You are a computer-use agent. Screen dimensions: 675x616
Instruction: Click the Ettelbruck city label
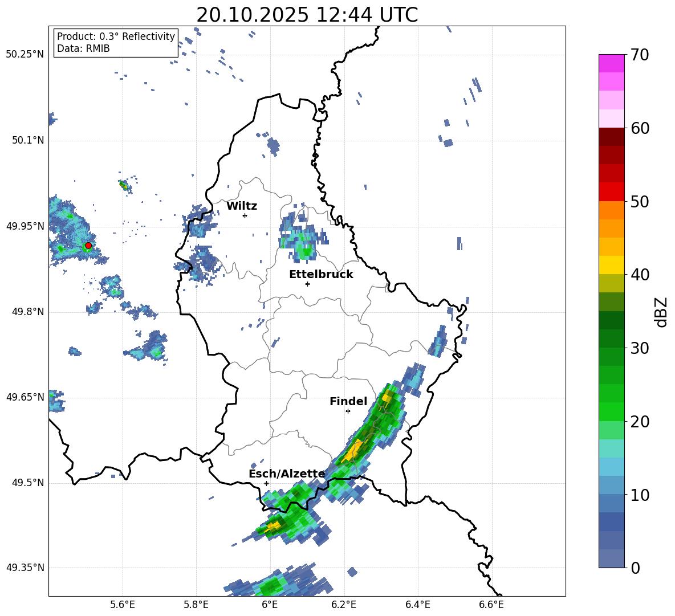(x=321, y=275)
